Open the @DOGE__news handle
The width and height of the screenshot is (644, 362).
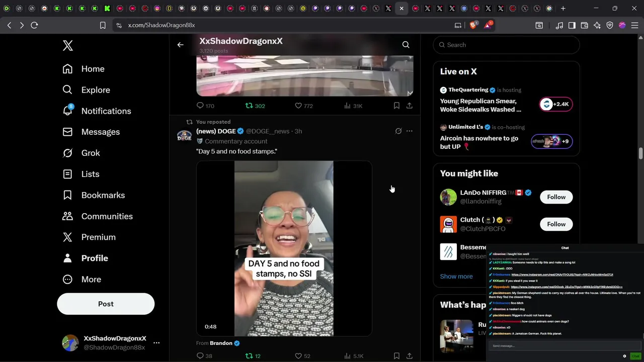tap(267, 131)
